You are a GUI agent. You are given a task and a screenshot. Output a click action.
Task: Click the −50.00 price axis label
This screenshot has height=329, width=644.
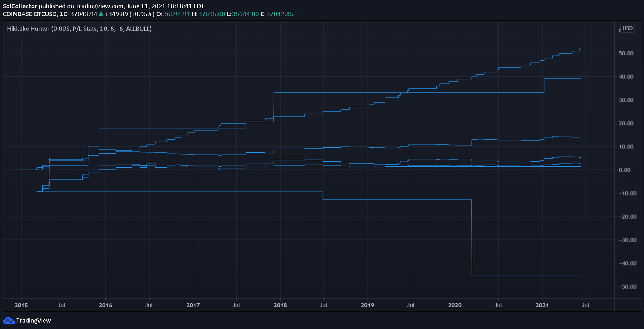coord(628,287)
